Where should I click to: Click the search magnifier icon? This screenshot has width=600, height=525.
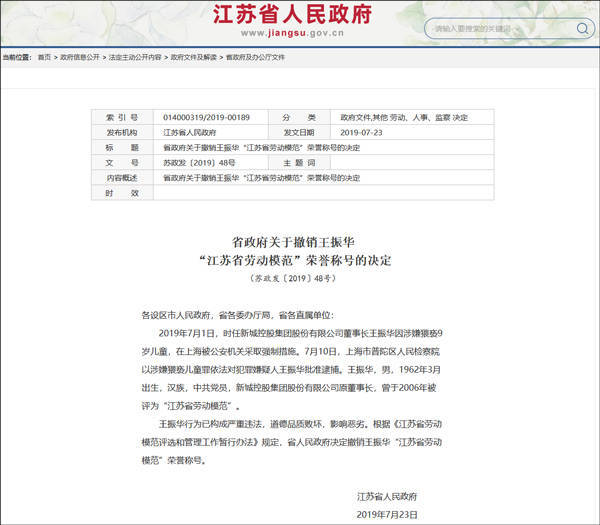point(582,28)
